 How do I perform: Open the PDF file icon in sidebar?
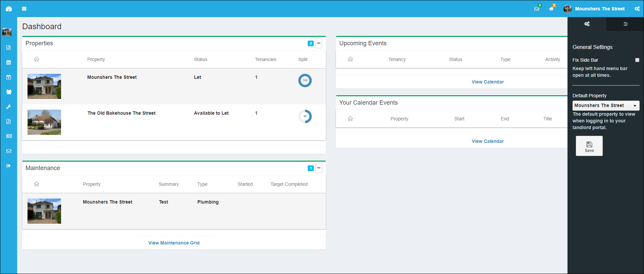9,121
